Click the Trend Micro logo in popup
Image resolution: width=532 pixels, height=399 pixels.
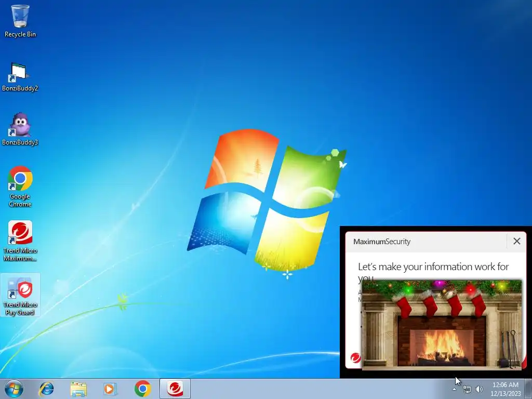[x=355, y=358]
